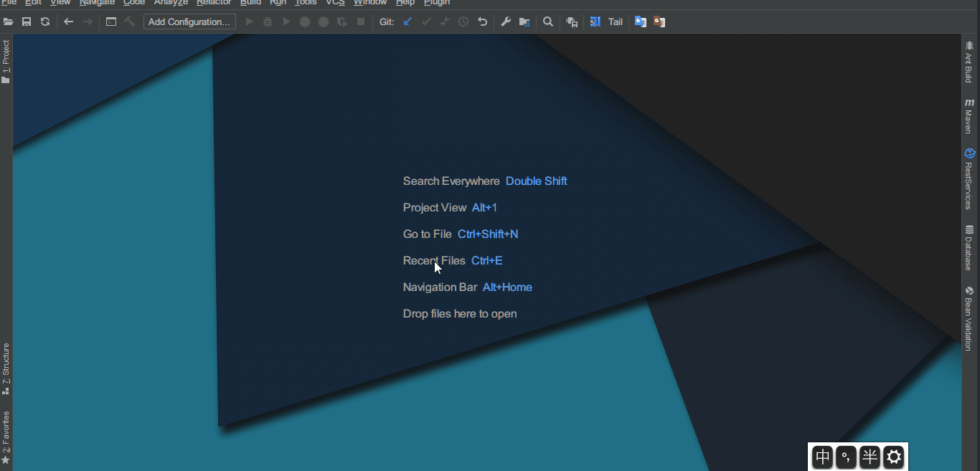Toggle the Favorites tool window
Screen dimensions: 980x471
tap(6, 437)
